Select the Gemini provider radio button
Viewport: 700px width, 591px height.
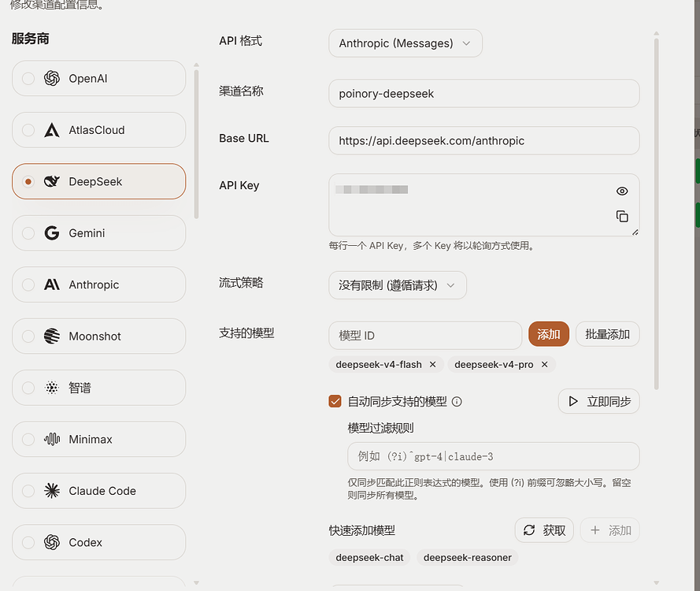click(x=28, y=233)
